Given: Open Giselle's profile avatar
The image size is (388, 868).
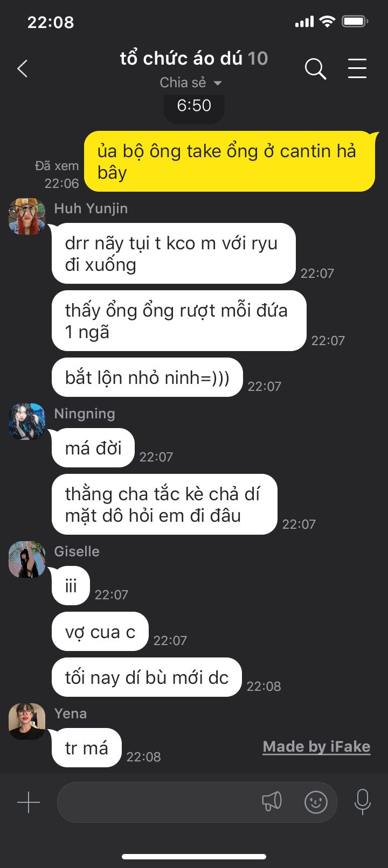Looking at the screenshot, I should click(x=27, y=559).
